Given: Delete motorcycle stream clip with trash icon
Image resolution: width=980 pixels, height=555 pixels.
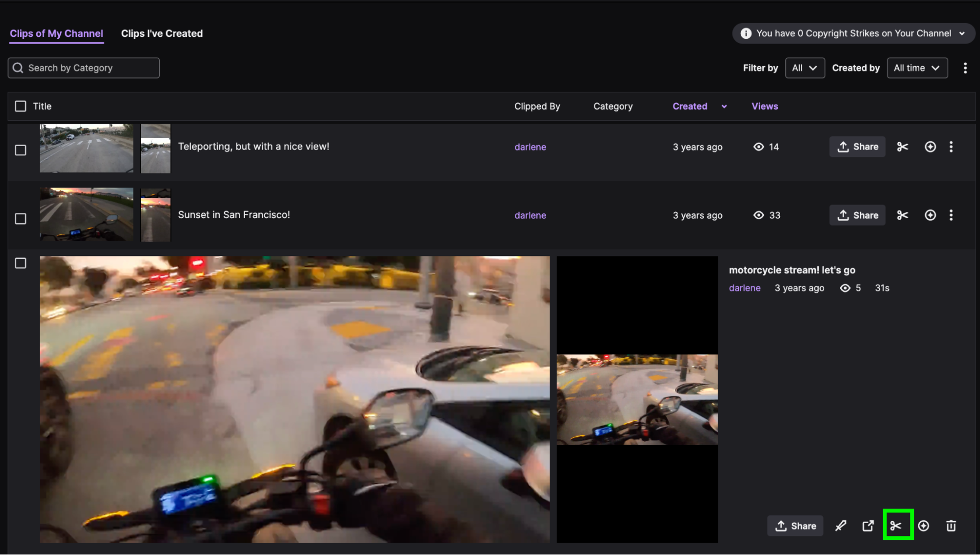Looking at the screenshot, I should pos(951,526).
